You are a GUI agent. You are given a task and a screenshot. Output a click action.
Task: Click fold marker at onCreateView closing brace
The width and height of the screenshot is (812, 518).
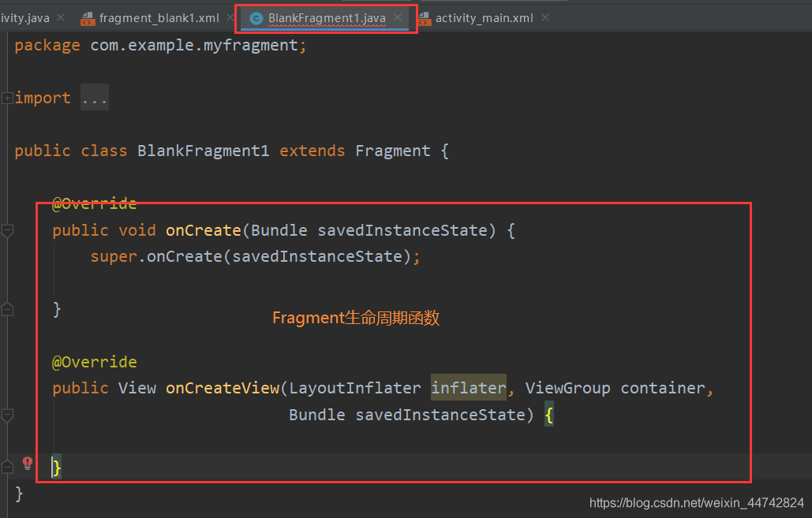coord(7,468)
